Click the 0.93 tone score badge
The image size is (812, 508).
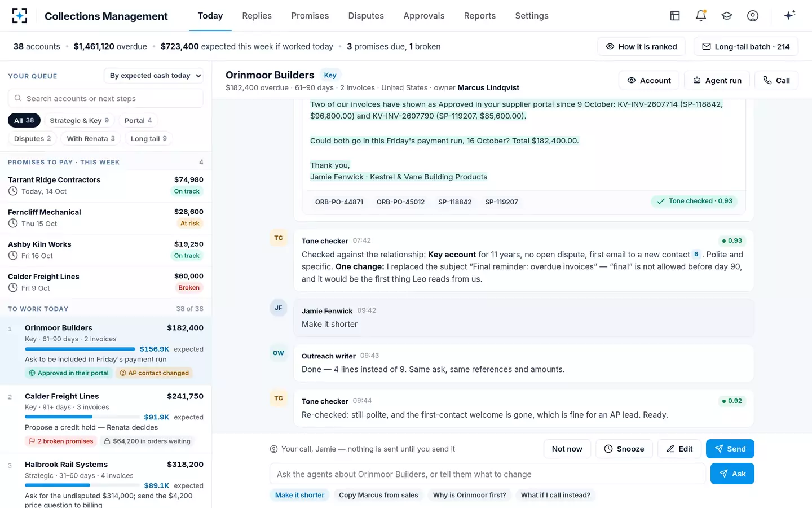(732, 241)
